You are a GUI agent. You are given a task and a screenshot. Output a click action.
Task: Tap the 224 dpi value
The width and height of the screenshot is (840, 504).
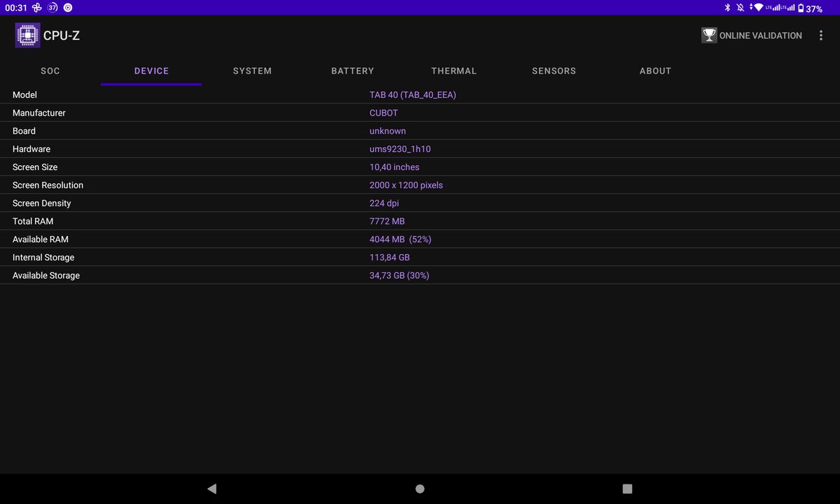[384, 203]
